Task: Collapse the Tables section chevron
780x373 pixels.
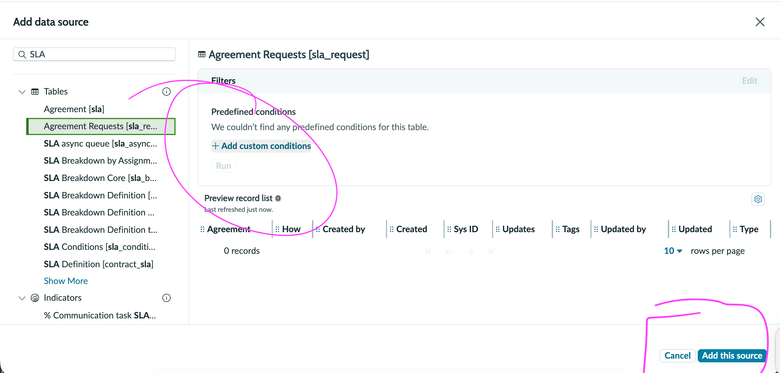Action: click(22, 92)
